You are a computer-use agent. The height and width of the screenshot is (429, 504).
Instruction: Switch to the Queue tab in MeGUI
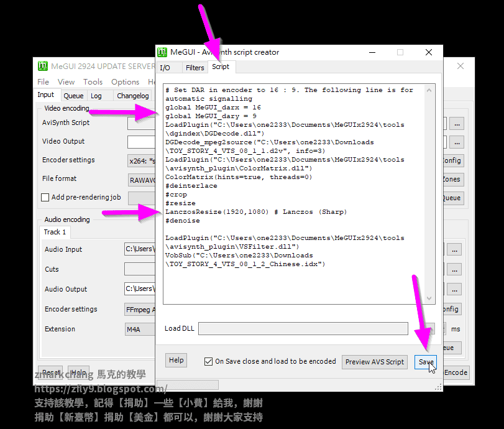73,96
